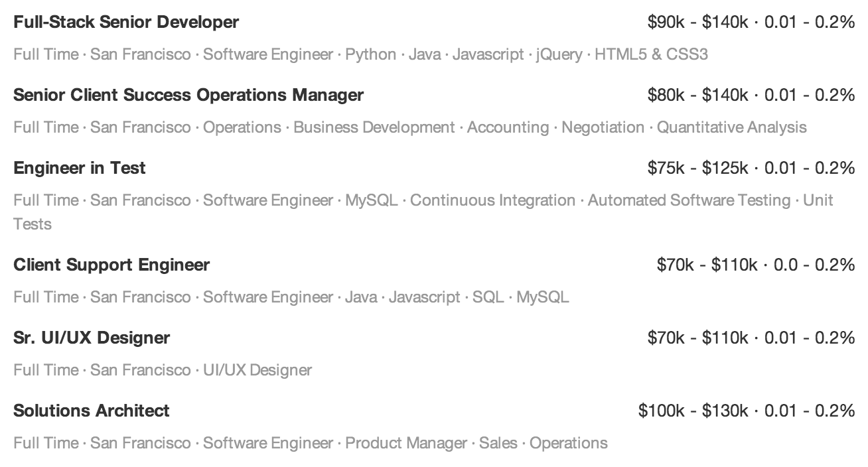Image resolution: width=868 pixels, height=467 pixels.
Task: Select the jQuery skill tag
Action: click(x=559, y=54)
